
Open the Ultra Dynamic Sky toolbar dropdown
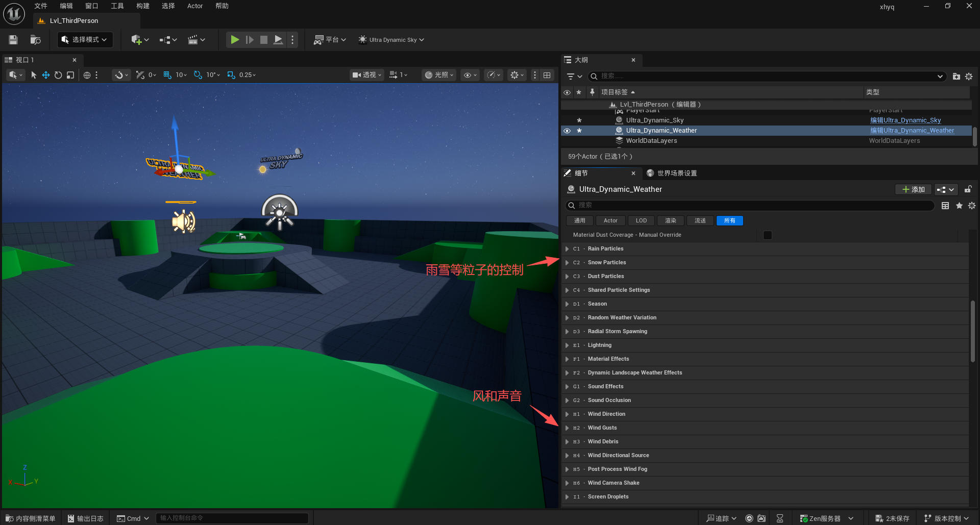pyautogui.click(x=391, y=40)
